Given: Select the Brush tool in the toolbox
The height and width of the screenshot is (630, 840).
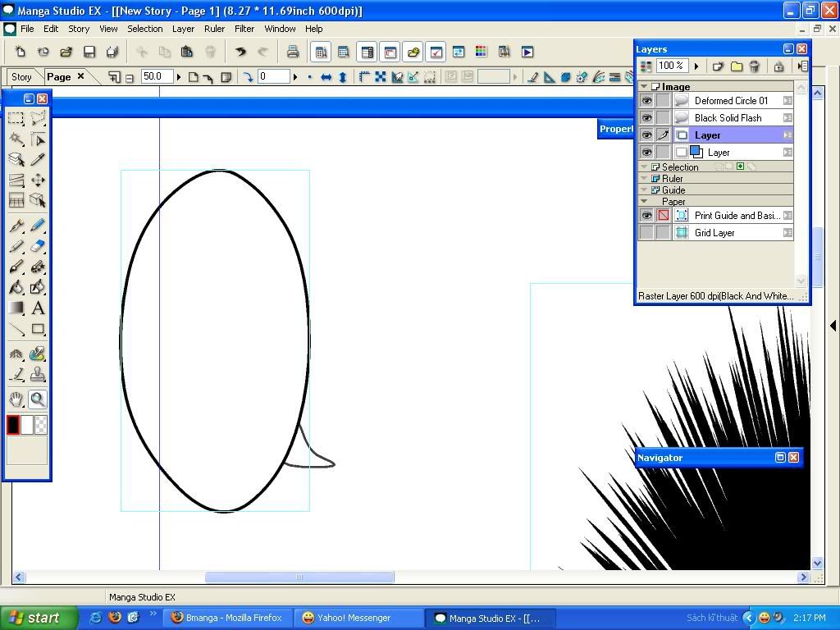Looking at the screenshot, I should click(x=16, y=267).
